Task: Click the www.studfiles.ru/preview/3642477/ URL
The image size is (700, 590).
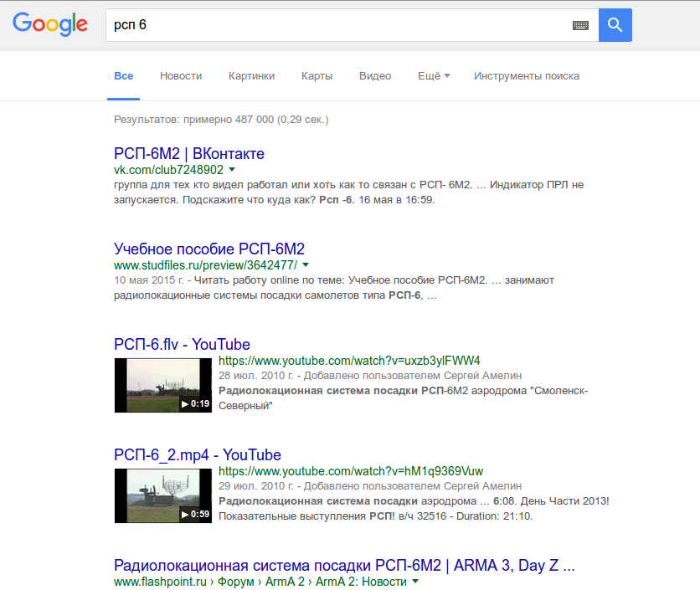Action: pyautogui.click(x=205, y=265)
